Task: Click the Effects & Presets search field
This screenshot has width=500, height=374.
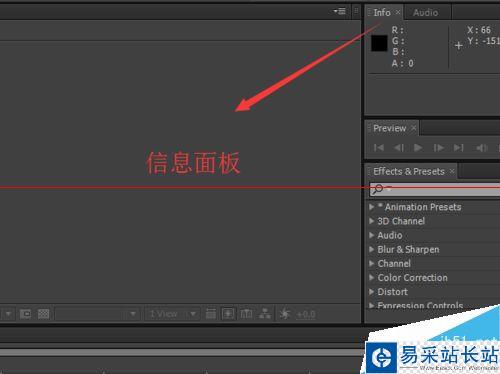Action: pyautogui.click(x=435, y=189)
